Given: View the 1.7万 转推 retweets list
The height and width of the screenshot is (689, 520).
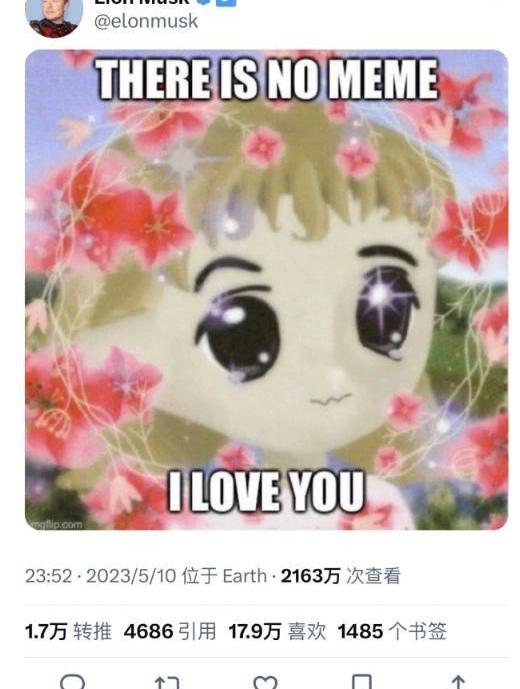Looking at the screenshot, I should [x=68, y=631].
